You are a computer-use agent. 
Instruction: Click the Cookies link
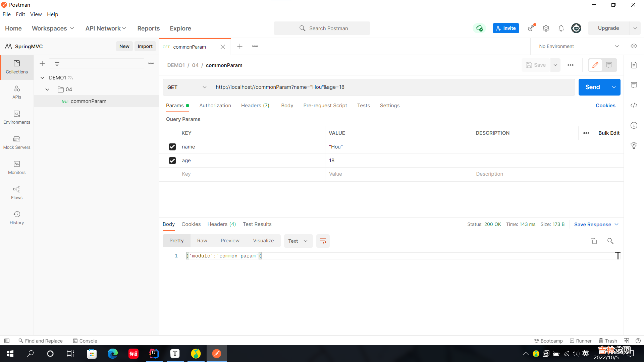pos(605,106)
